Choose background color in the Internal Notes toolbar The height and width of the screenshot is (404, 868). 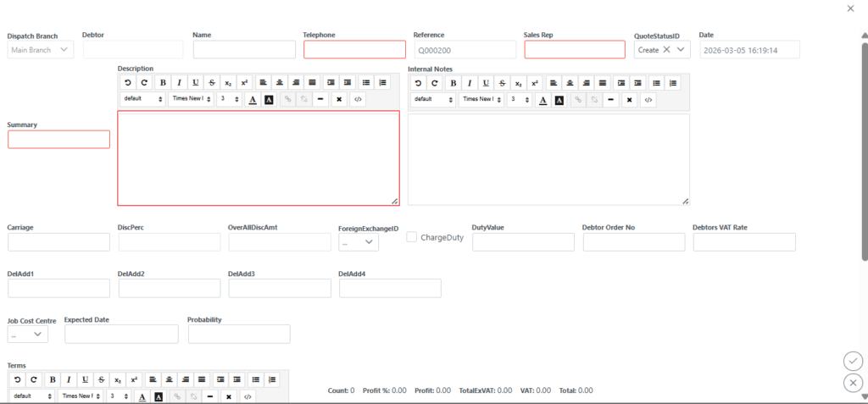point(559,100)
